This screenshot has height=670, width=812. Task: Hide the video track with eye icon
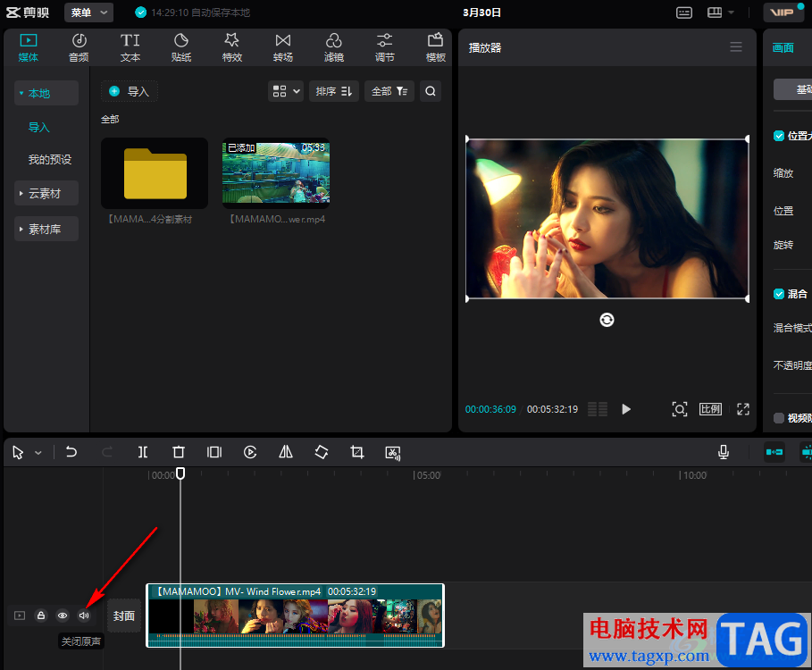pyautogui.click(x=63, y=616)
